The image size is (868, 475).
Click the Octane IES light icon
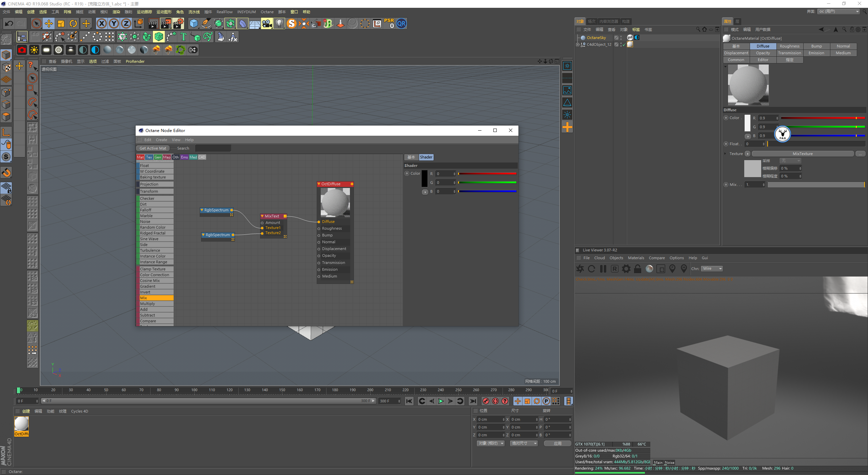[71, 50]
